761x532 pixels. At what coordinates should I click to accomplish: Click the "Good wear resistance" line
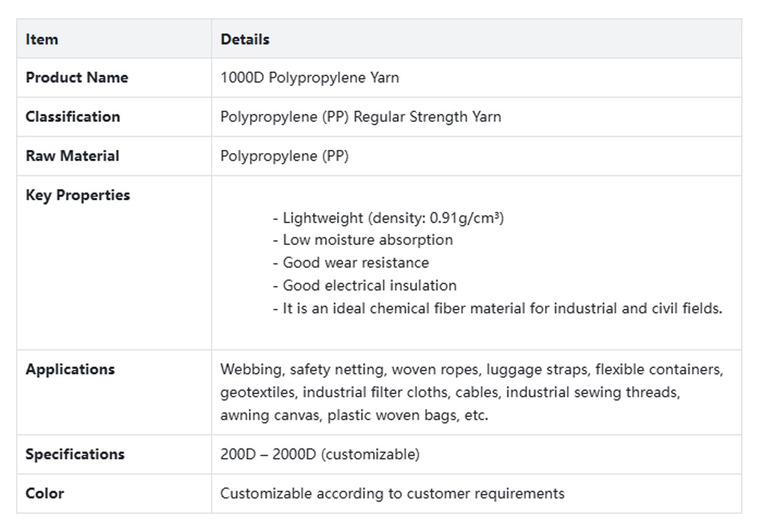pyautogui.click(x=350, y=263)
